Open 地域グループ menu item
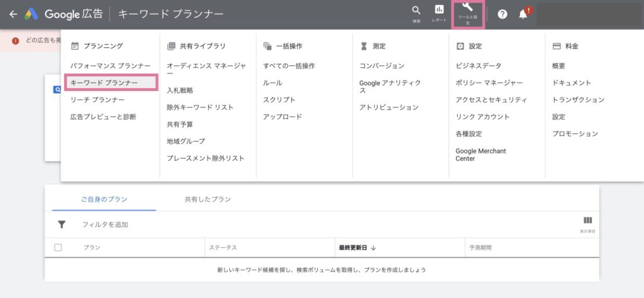 186,141
